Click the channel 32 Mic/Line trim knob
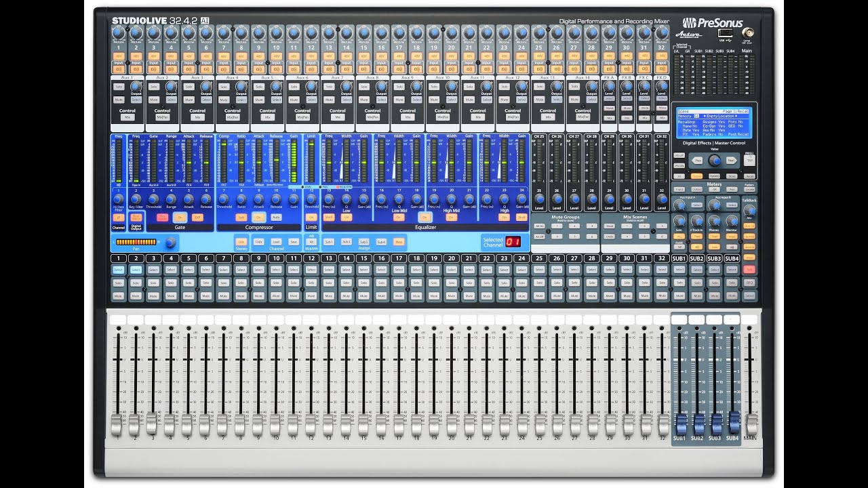 [662, 33]
